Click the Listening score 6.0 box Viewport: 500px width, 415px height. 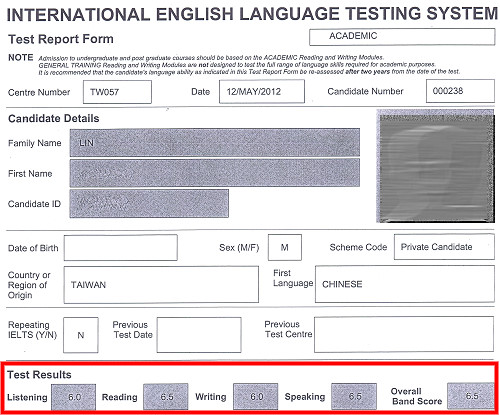click(74, 397)
